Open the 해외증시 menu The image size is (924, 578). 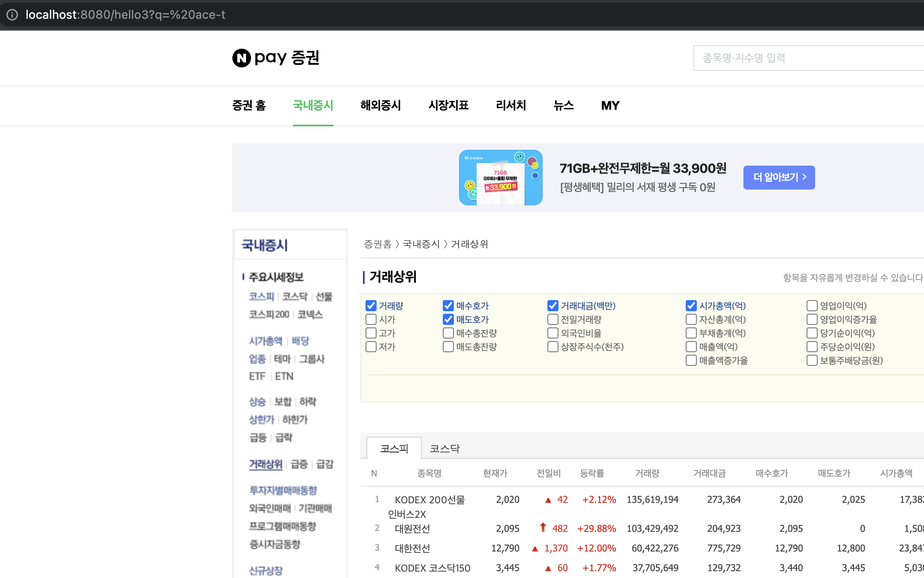tap(380, 105)
